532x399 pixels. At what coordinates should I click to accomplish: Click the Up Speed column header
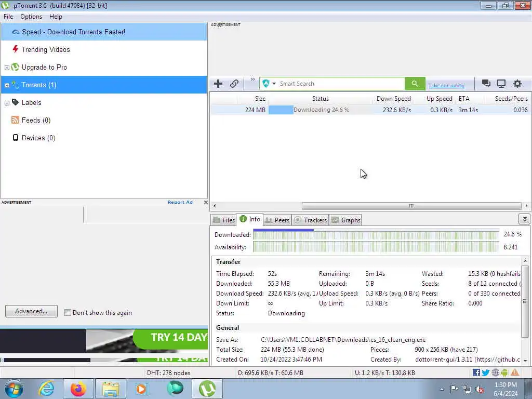click(434, 98)
